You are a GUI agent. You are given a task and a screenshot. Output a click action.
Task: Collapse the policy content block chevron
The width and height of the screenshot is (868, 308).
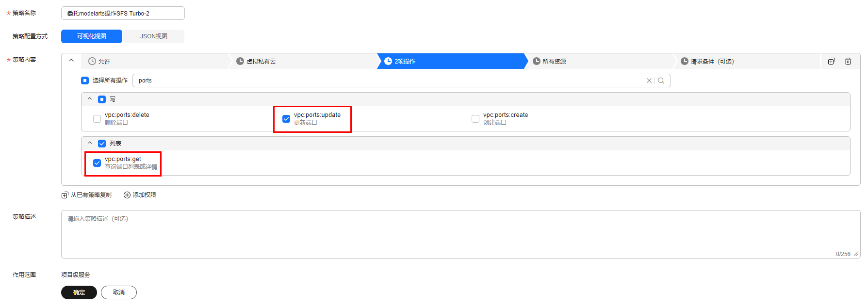pos(71,61)
